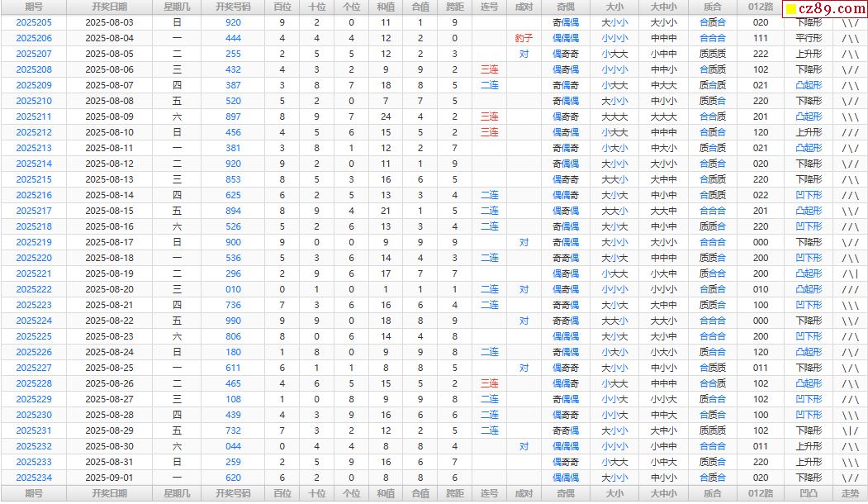
Task: Select winning number 625 link
Action: [233, 196]
